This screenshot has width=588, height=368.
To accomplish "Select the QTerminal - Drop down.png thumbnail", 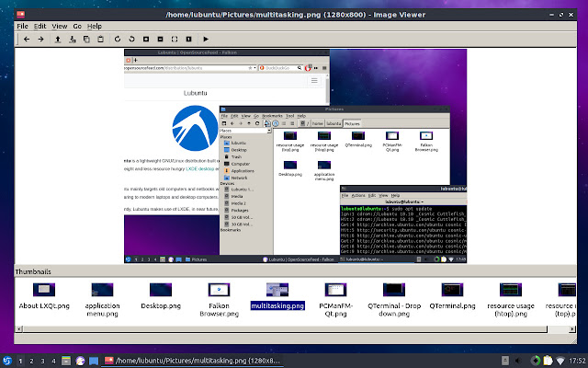I will (394, 300).
